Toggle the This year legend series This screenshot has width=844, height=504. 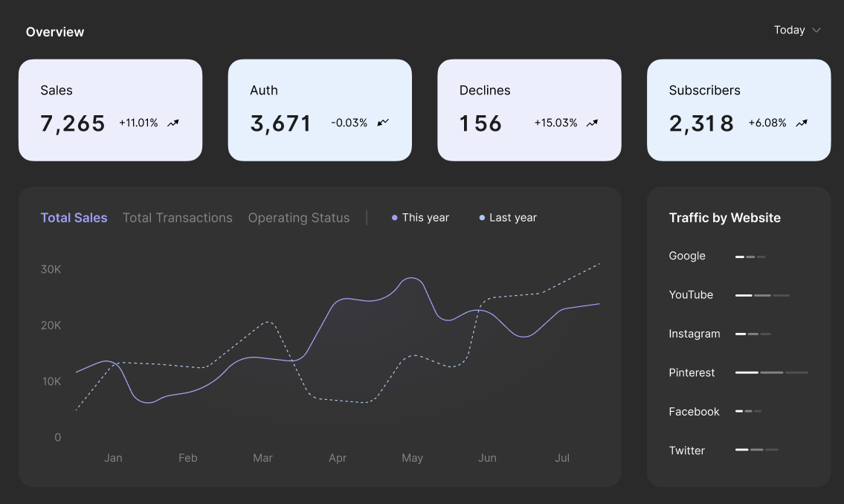coord(425,218)
